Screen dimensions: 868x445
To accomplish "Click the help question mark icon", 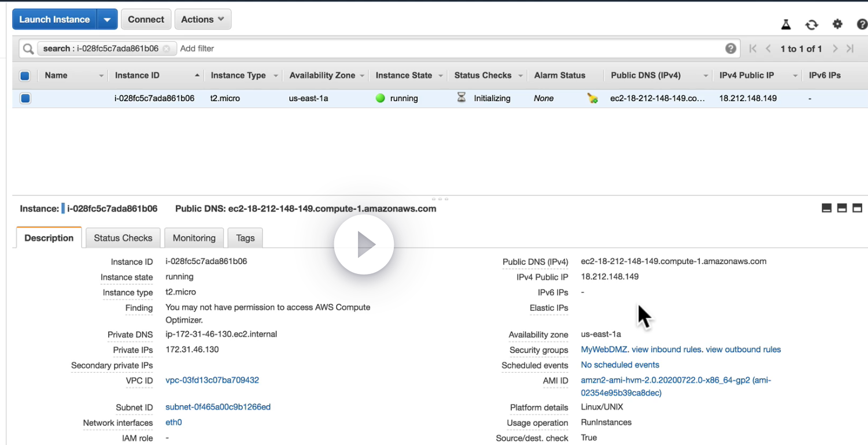I will (x=862, y=24).
